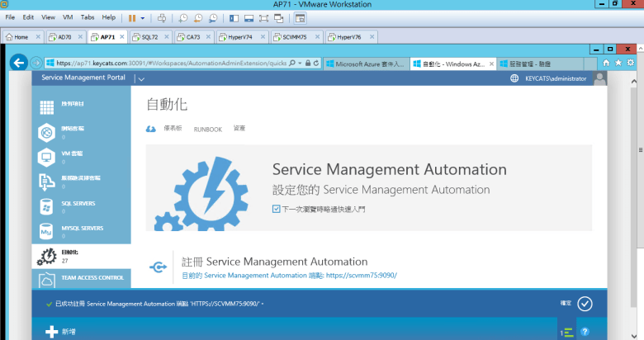Open the SQL Servers sidebar icon
This screenshot has height=340, width=644.
tap(47, 206)
